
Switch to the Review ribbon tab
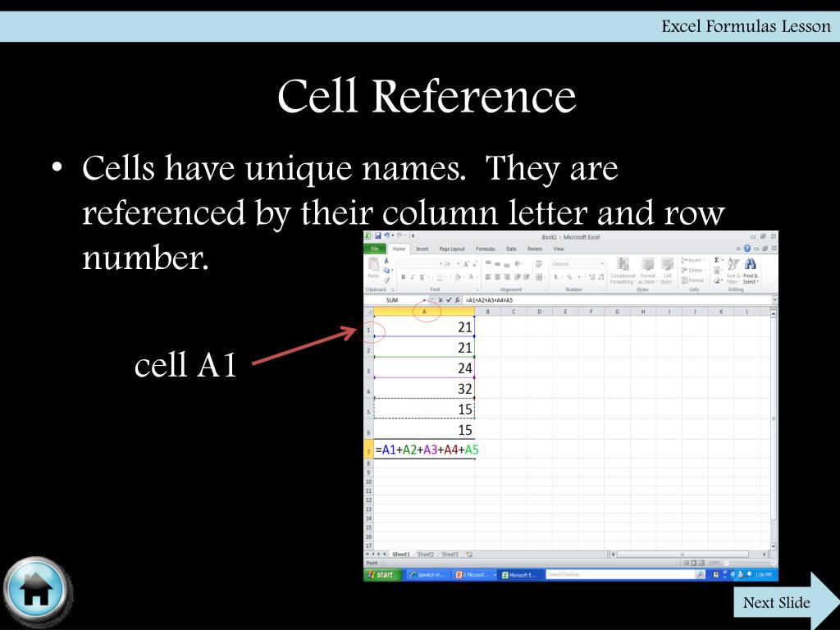(x=535, y=249)
